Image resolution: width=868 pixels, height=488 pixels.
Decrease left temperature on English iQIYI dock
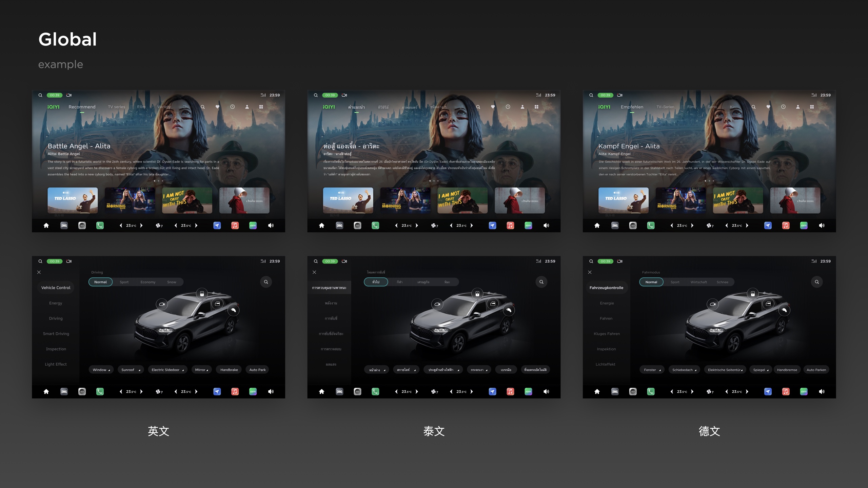(121, 226)
